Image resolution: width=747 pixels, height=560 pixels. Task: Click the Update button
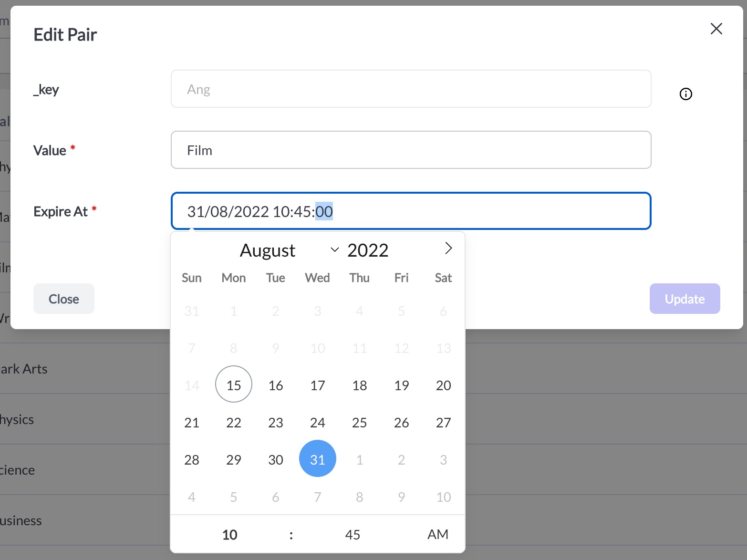pyautogui.click(x=685, y=299)
